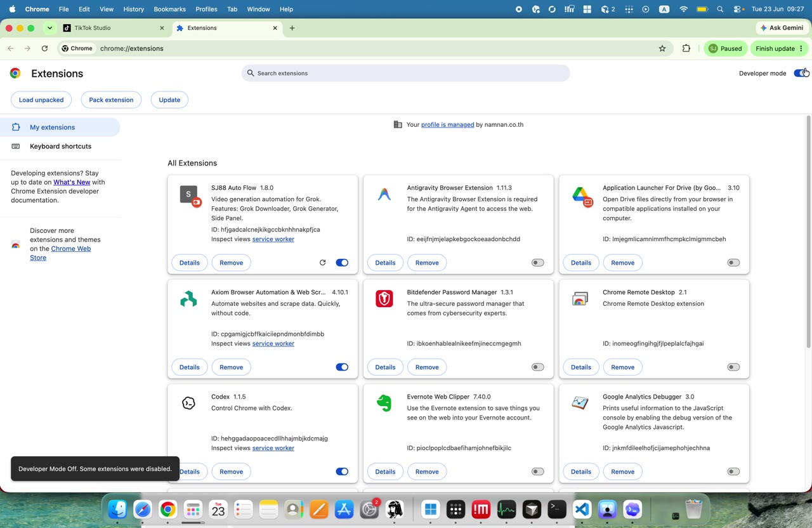Enable Google Analytics Debugger

click(x=733, y=472)
